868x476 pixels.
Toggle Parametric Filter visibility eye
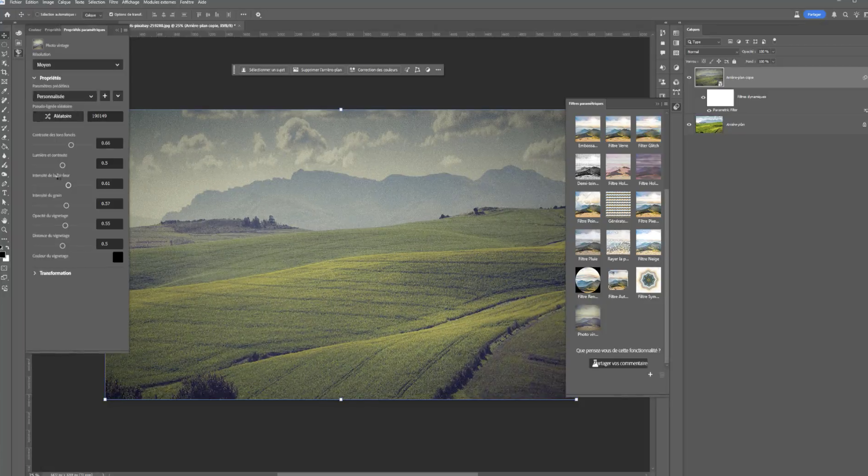709,110
